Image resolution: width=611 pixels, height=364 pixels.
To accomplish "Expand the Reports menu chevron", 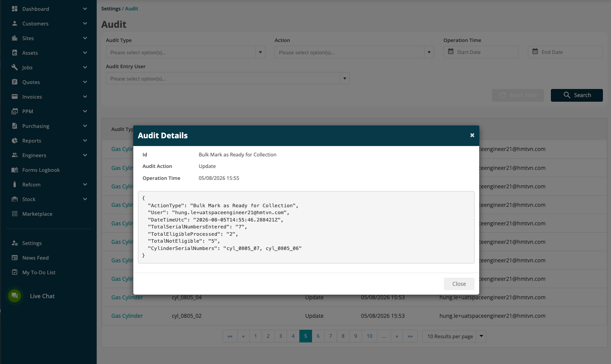I will [85, 140].
